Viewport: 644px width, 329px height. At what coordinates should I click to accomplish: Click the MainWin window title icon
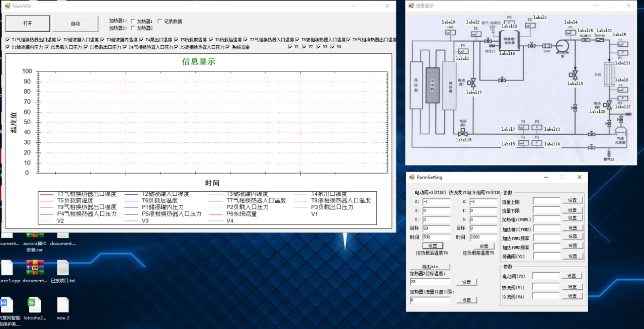8,6
